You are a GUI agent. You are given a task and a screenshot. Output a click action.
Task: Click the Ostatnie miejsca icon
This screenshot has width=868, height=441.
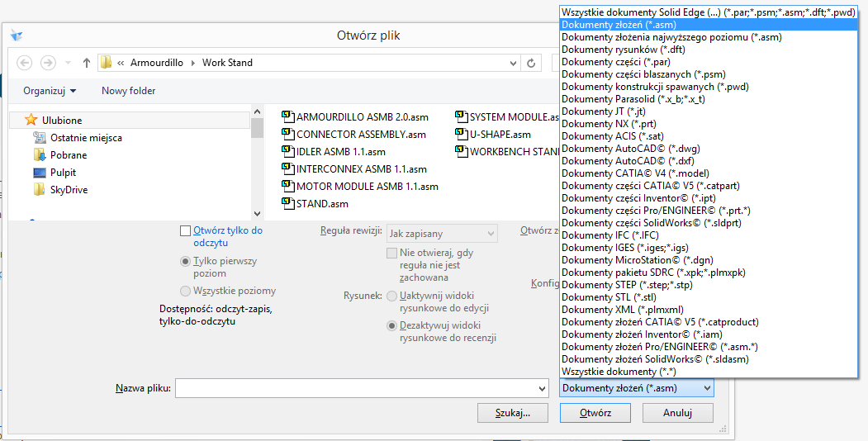point(40,137)
